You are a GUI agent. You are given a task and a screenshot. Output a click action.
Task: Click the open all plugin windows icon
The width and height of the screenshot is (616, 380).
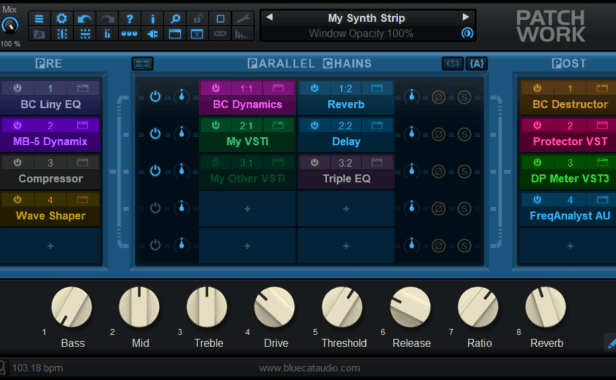point(175,34)
